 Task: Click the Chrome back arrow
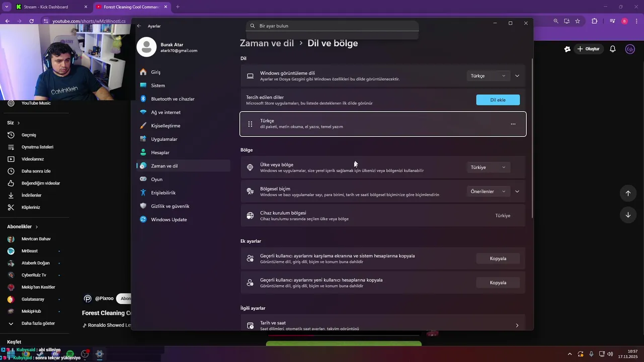[x=7, y=21]
